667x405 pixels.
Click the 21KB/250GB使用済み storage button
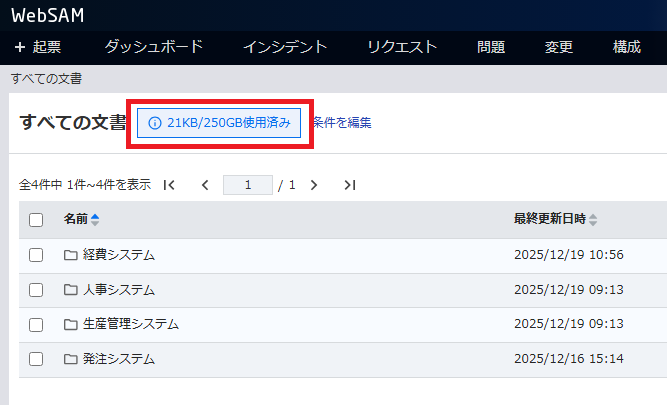(x=219, y=123)
